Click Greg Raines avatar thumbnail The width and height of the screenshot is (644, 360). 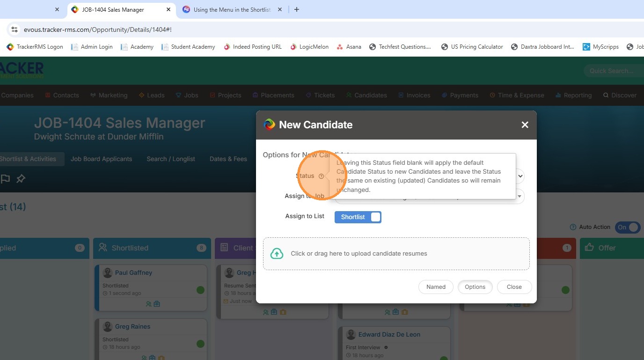(108, 327)
